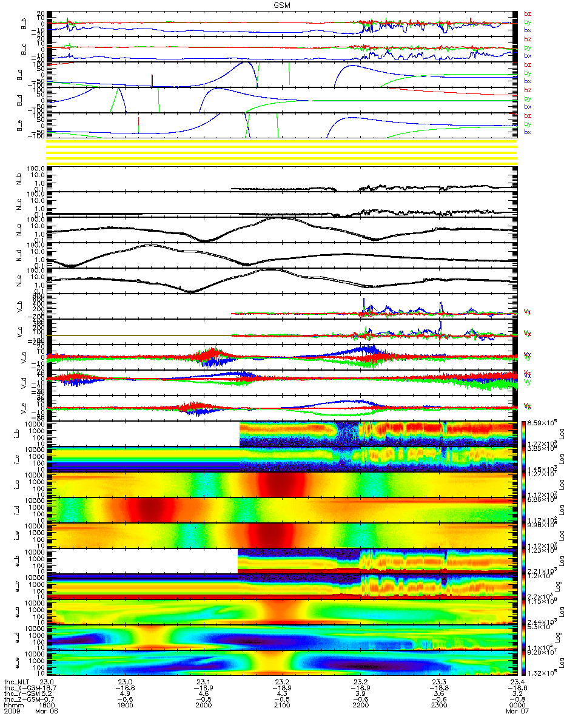Click the hhmm axis label
564x728 pixels.
tap(13, 704)
